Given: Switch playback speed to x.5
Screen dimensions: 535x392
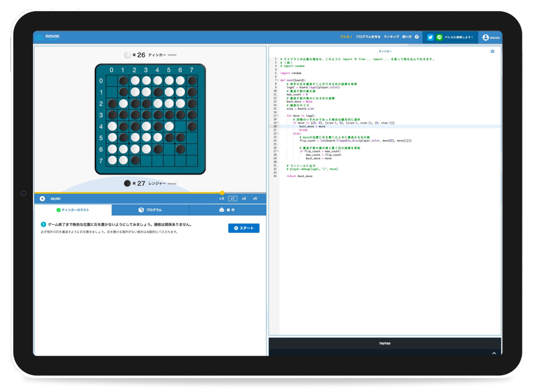Looking at the screenshot, I should tap(222, 199).
